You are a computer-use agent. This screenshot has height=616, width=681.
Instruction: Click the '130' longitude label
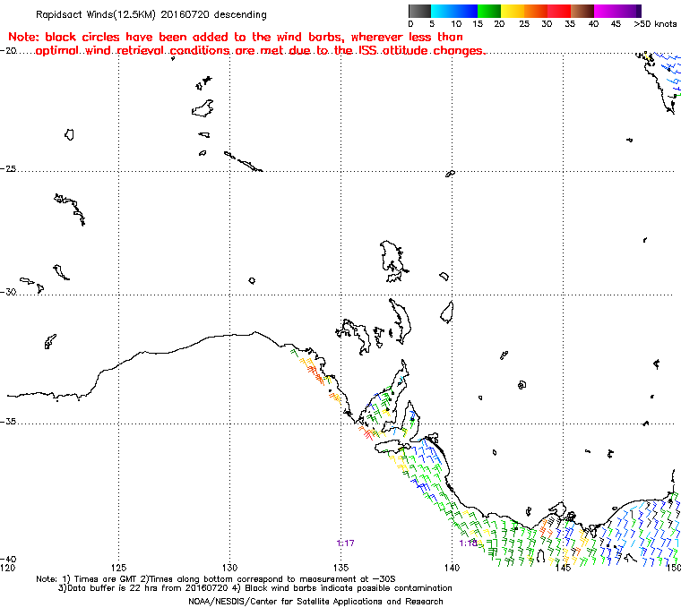(x=229, y=568)
